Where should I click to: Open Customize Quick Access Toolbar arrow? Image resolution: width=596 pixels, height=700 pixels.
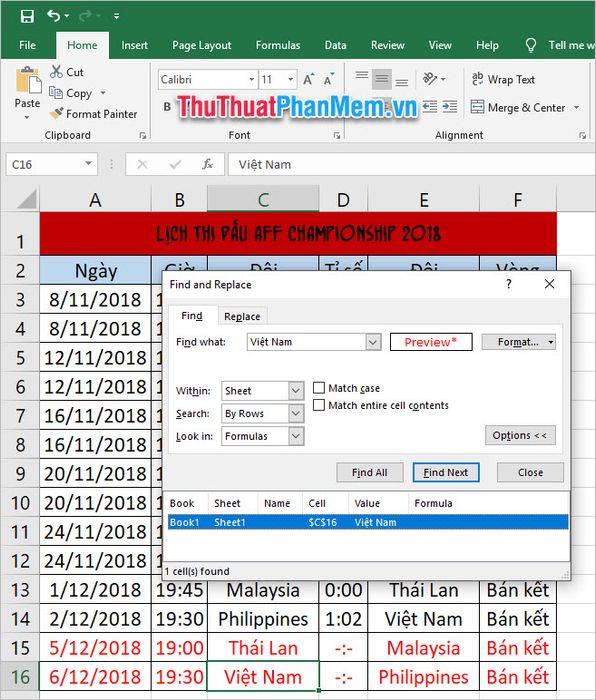point(117,17)
